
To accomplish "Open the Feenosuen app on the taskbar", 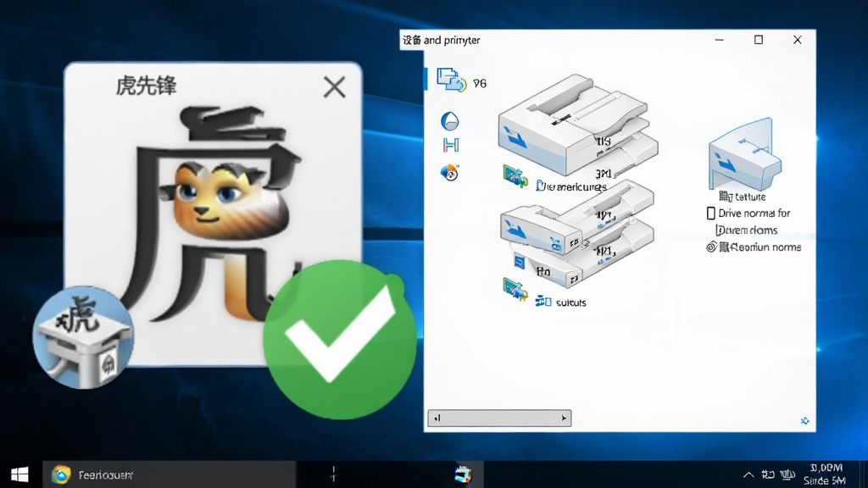I will coord(169,474).
